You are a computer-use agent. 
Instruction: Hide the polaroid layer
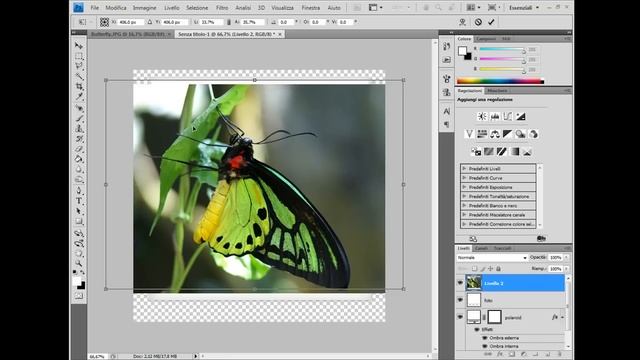(x=460, y=317)
